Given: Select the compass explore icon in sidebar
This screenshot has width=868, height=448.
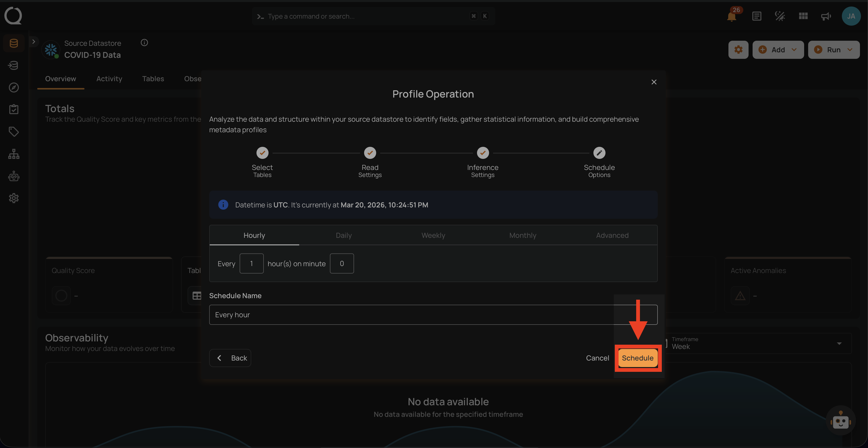Looking at the screenshot, I should tap(14, 87).
